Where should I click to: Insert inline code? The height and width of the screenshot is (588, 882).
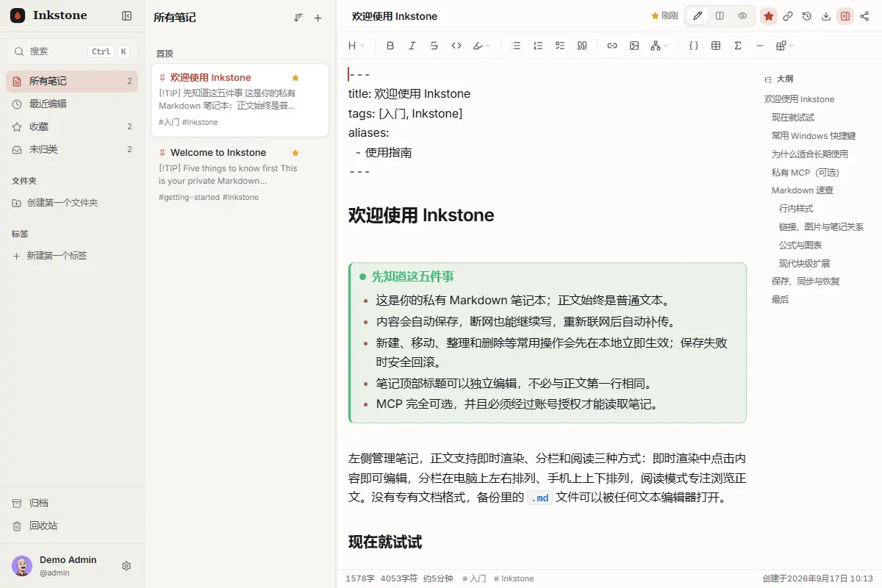456,46
